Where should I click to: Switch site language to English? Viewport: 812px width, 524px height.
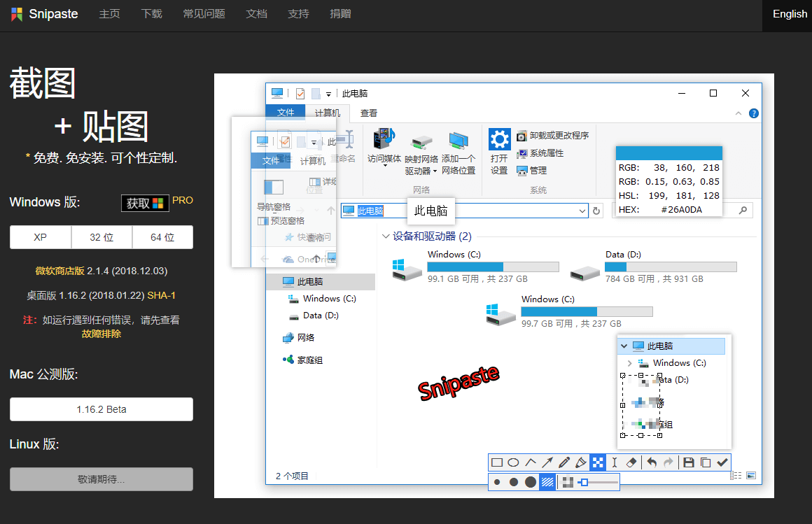(790, 14)
